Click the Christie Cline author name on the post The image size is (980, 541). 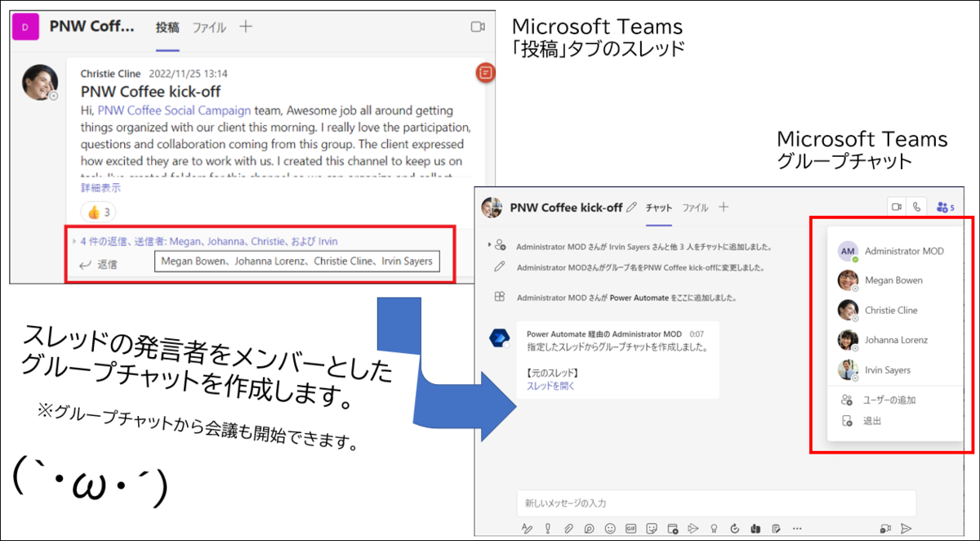111,74
